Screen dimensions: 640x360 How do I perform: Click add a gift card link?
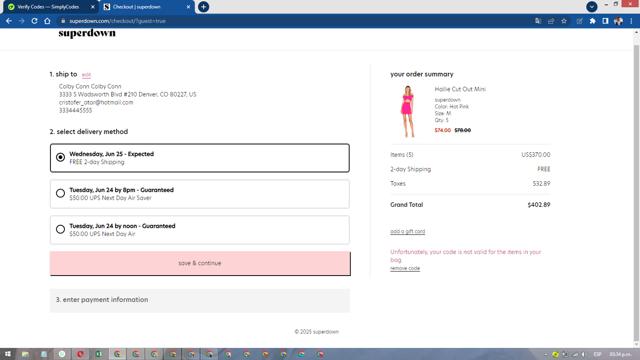pyautogui.click(x=407, y=231)
